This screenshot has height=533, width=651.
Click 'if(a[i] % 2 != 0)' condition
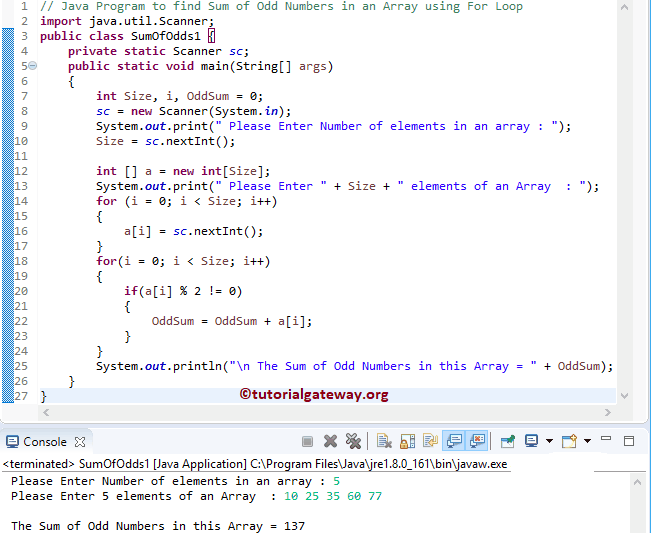pyautogui.click(x=183, y=291)
